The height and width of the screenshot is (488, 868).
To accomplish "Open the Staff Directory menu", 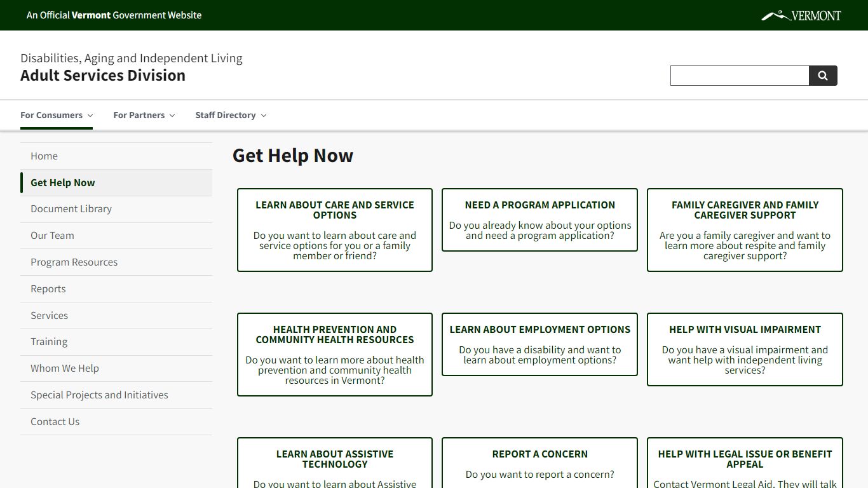I will [x=231, y=115].
